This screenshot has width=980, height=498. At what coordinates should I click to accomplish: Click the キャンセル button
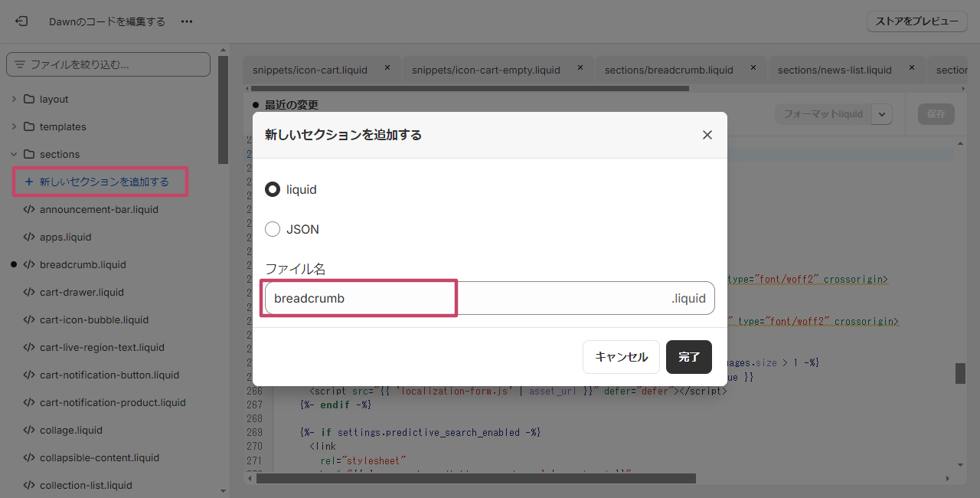tap(621, 356)
